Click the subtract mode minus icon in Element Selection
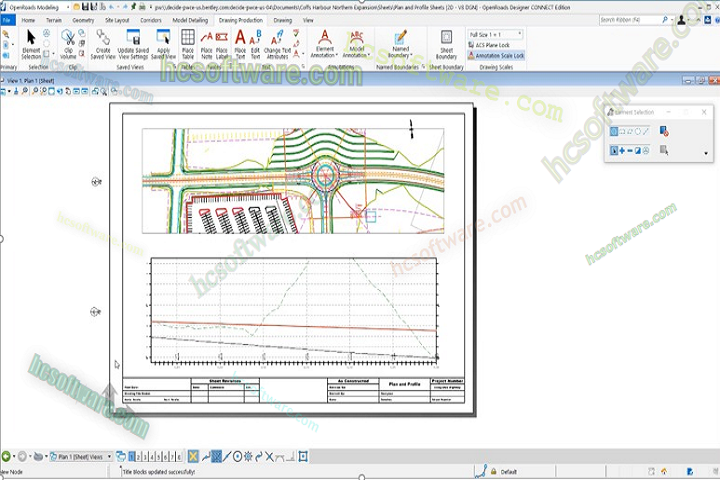This screenshot has width=720, height=480. pyautogui.click(x=630, y=150)
